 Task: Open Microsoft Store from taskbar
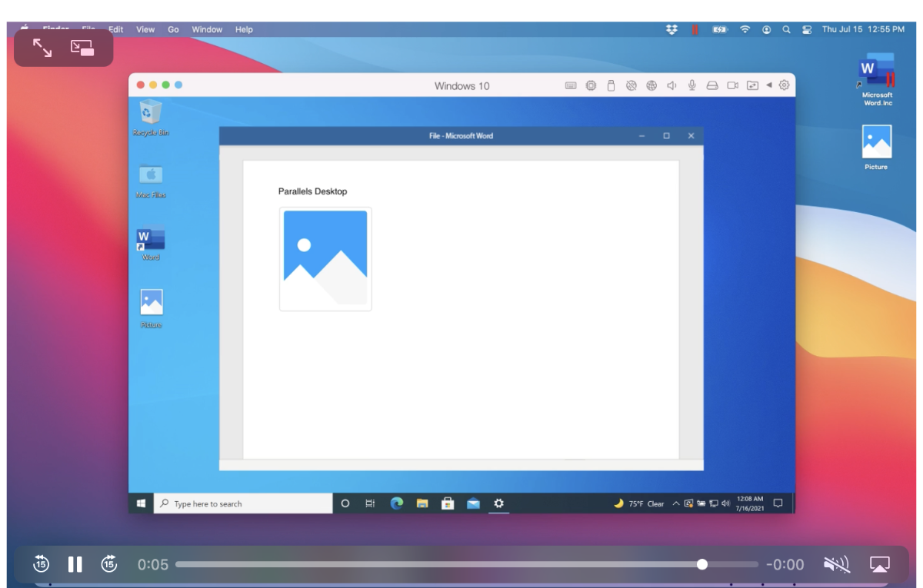coord(448,503)
